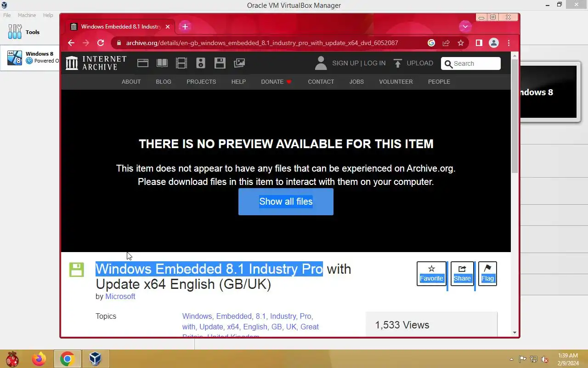Open the Chrome three-dot menu
Image resolution: width=588 pixels, height=368 pixels.
pyautogui.click(x=509, y=43)
